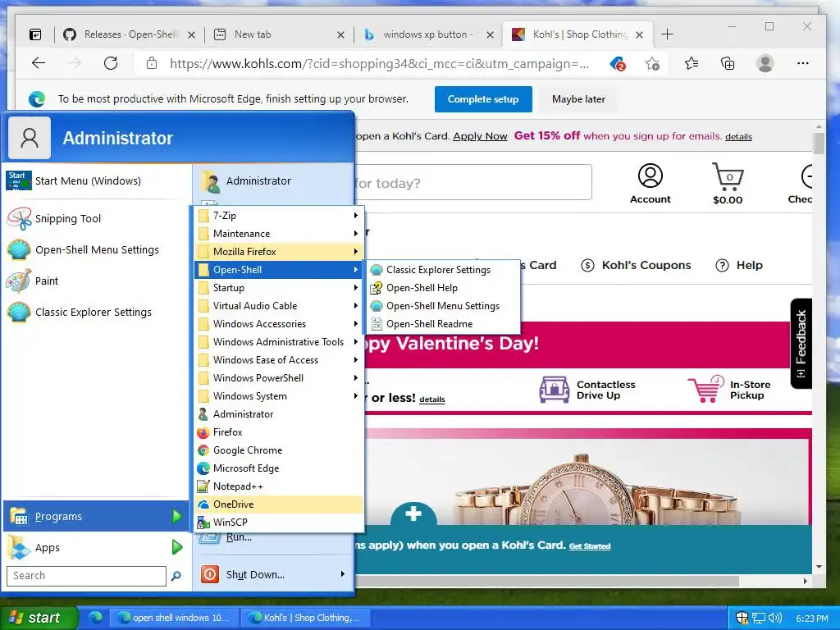
Task: Click Apply Now link
Action: (480, 136)
